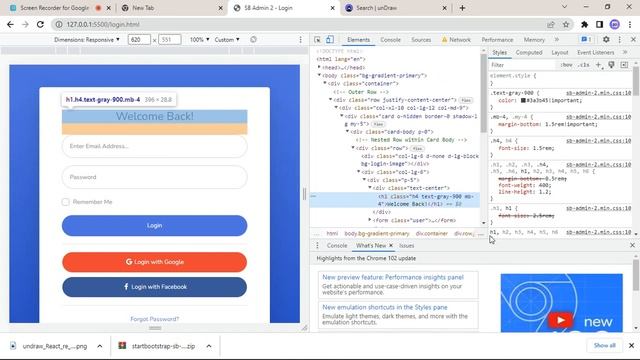Click the browser back arrow

click(10, 24)
